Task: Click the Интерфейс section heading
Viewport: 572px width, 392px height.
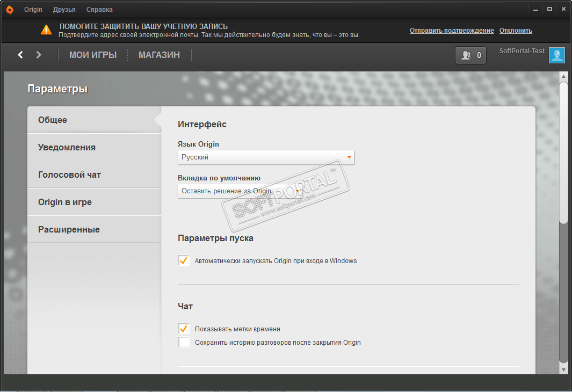Action: tap(202, 125)
